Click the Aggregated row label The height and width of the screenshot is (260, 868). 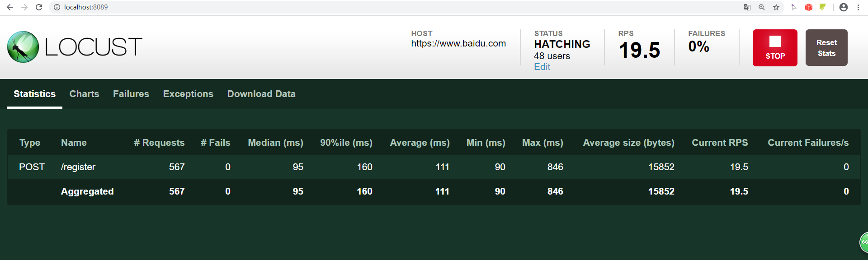pyautogui.click(x=87, y=191)
